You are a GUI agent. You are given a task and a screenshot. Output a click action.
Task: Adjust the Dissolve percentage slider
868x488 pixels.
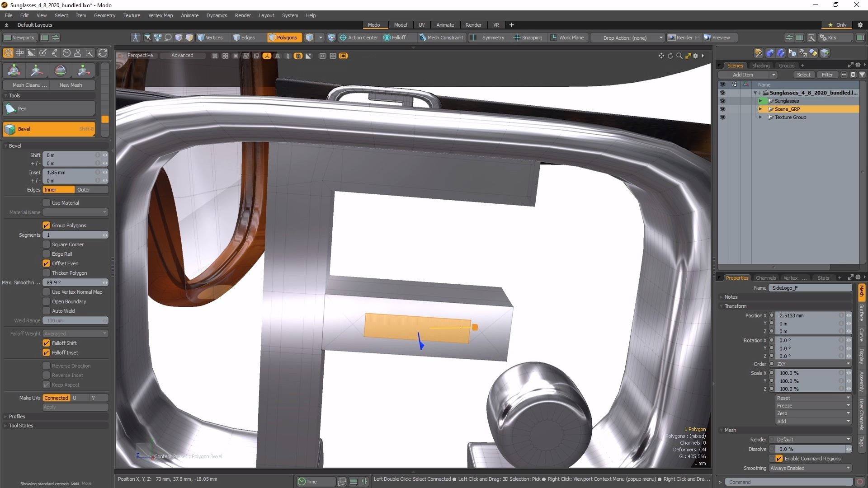pos(809,449)
